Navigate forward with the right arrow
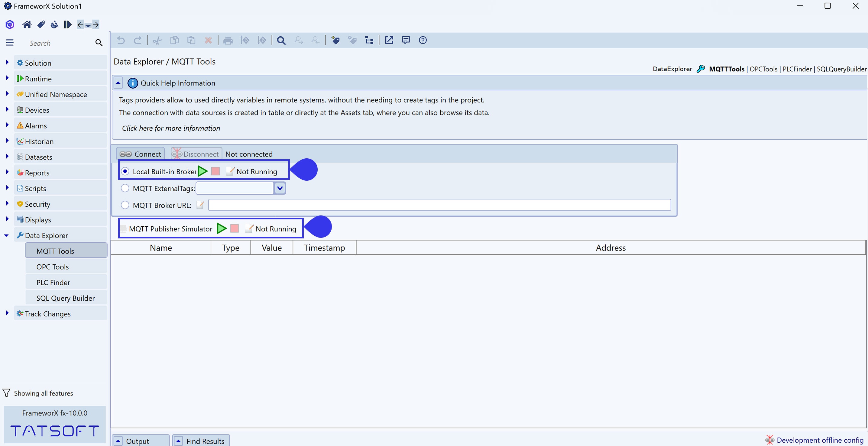The height and width of the screenshot is (446, 868). (x=96, y=24)
